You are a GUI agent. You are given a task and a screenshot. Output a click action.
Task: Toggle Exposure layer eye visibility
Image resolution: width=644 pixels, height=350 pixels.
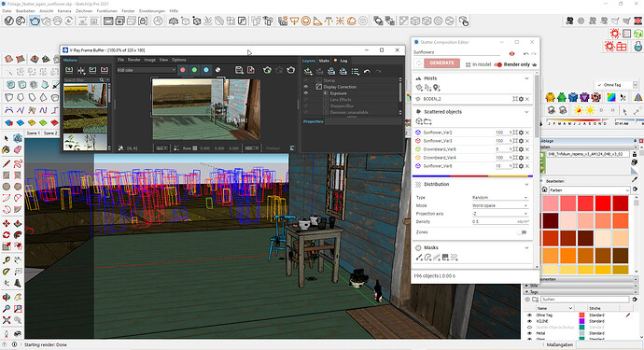306,93
